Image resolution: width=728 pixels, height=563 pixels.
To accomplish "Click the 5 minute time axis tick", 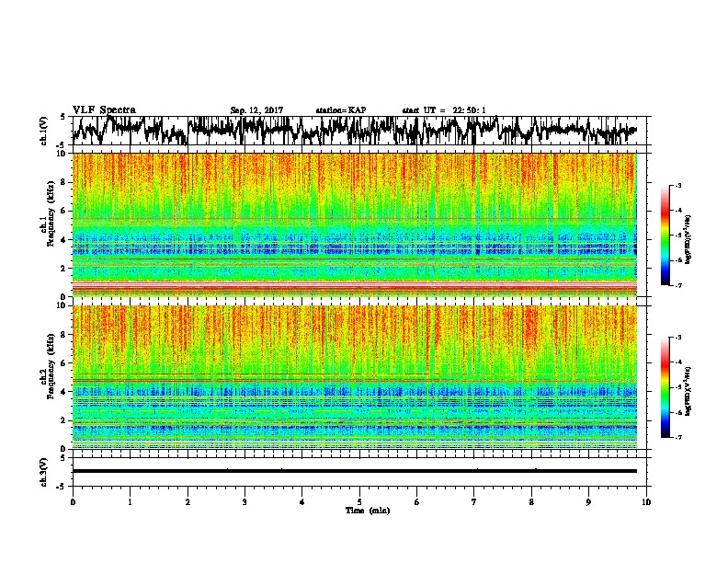I will (359, 502).
